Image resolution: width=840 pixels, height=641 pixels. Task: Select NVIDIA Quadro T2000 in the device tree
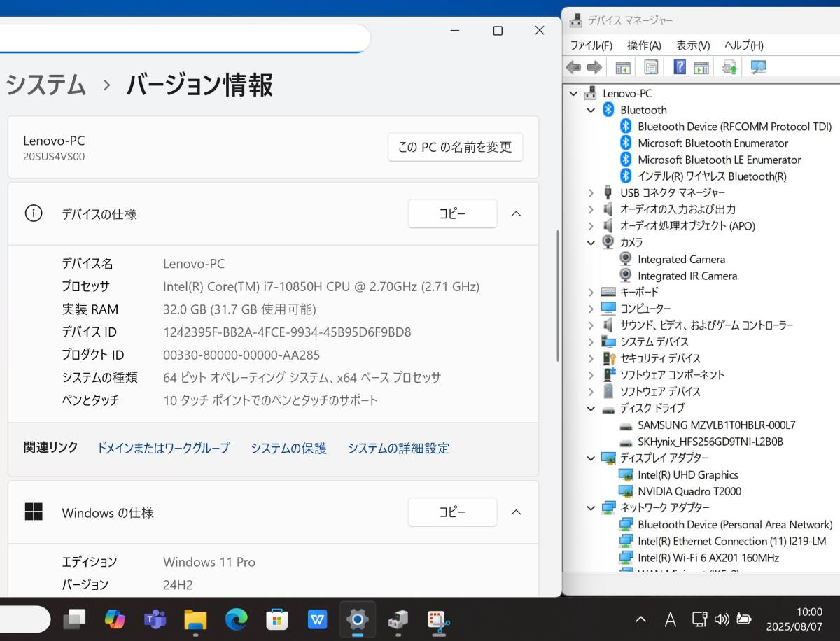click(689, 491)
